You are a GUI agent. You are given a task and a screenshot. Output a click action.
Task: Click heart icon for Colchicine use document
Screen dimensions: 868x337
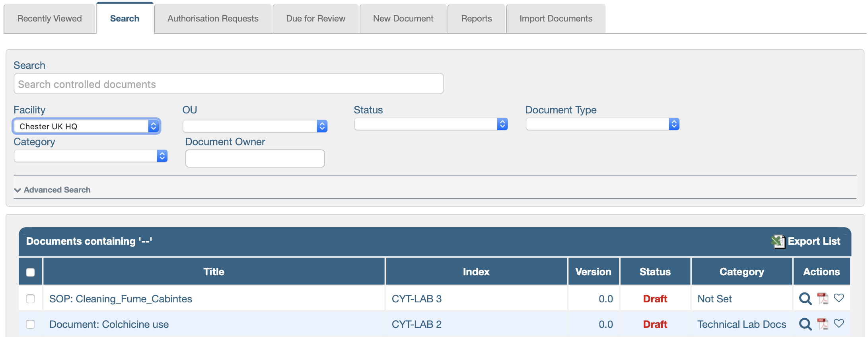click(x=839, y=323)
